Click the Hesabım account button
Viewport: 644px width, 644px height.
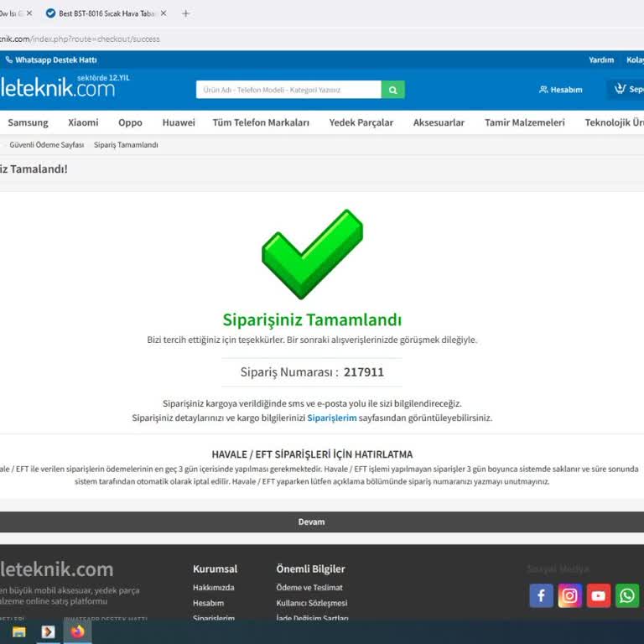pos(561,90)
